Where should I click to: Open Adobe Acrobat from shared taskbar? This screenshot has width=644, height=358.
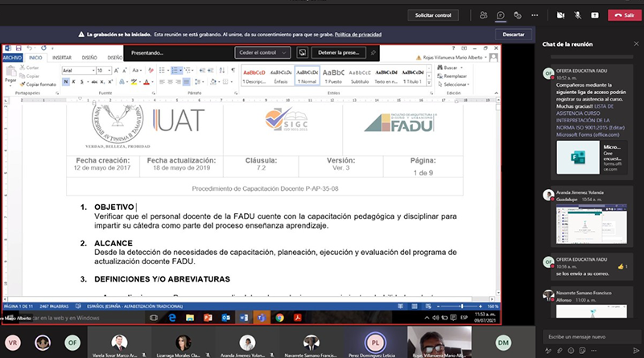click(x=298, y=317)
